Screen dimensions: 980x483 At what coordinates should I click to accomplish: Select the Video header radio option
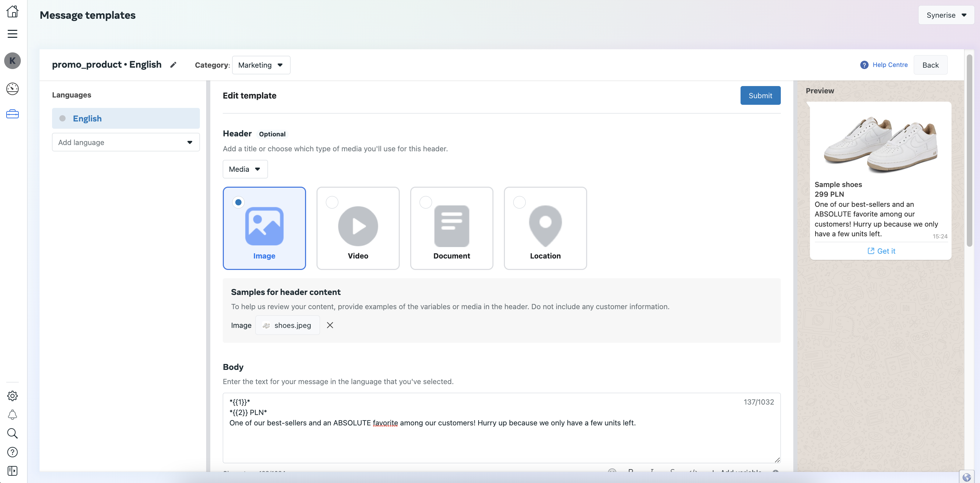[332, 202]
